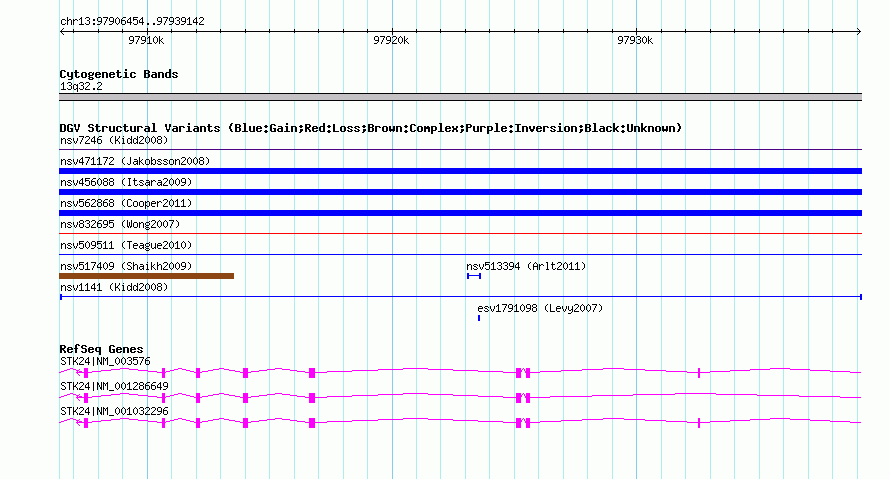The height and width of the screenshot is (479, 890).
Task: Click the thin NM_003576 exon near 97932k
Action: tap(699, 373)
